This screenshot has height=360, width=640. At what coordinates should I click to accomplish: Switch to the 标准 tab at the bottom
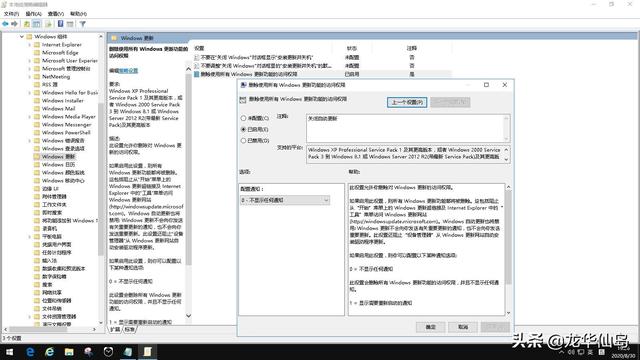click(129, 329)
